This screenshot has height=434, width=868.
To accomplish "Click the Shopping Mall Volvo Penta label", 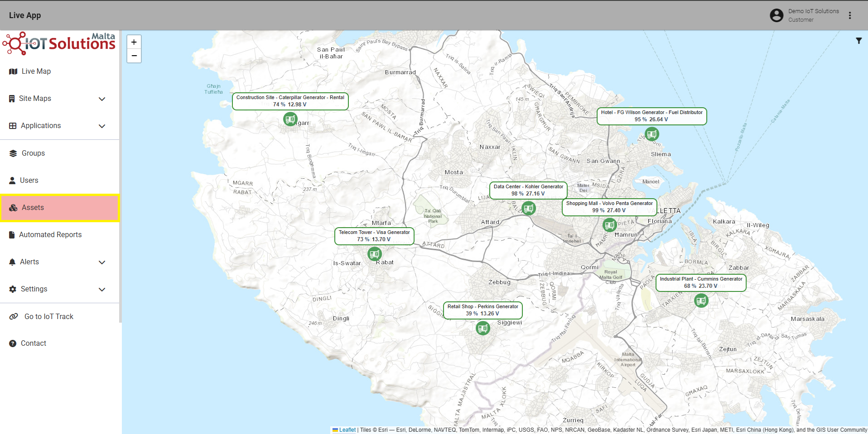I will coord(609,207).
